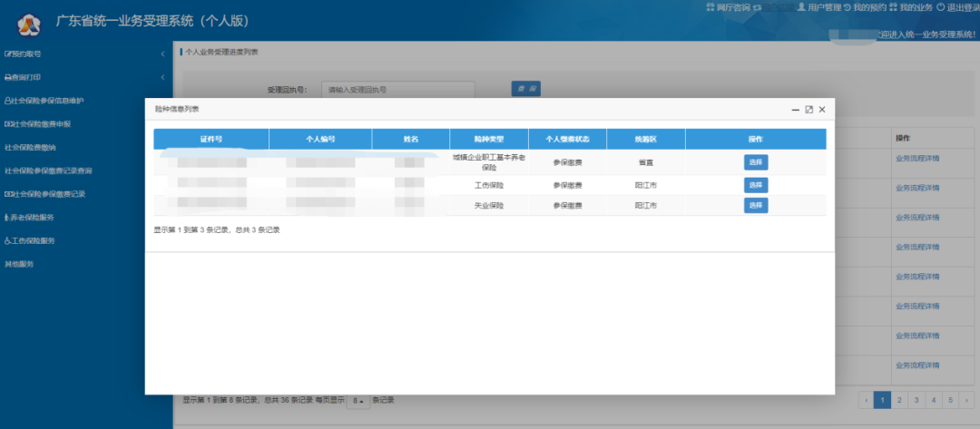This screenshot has height=429, width=980.
Task: Maximize the 险种信息列表 dialog
Action: [808, 109]
